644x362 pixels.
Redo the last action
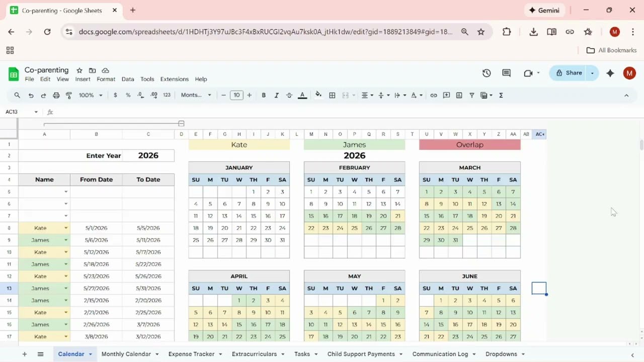click(x=43, y=95)
